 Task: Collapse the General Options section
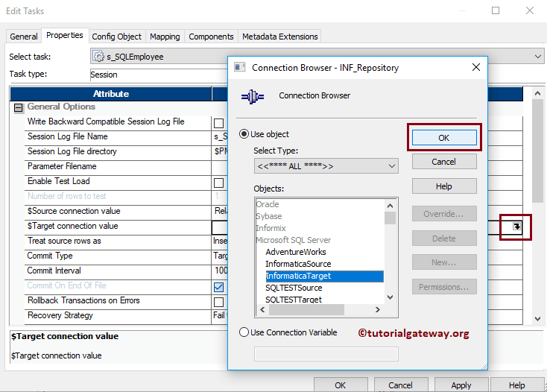19,107
